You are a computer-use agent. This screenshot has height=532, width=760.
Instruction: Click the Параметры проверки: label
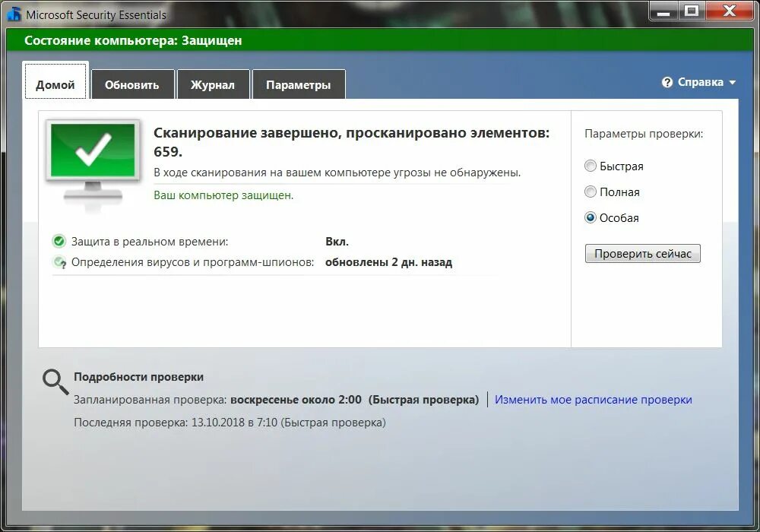pyautogui.click(x=644, y=134)
